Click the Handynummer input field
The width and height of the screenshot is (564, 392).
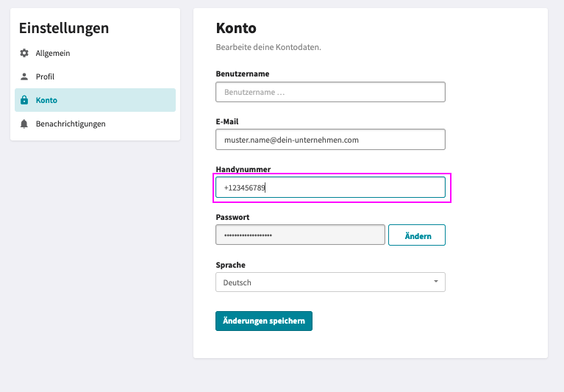click(330, 188)
